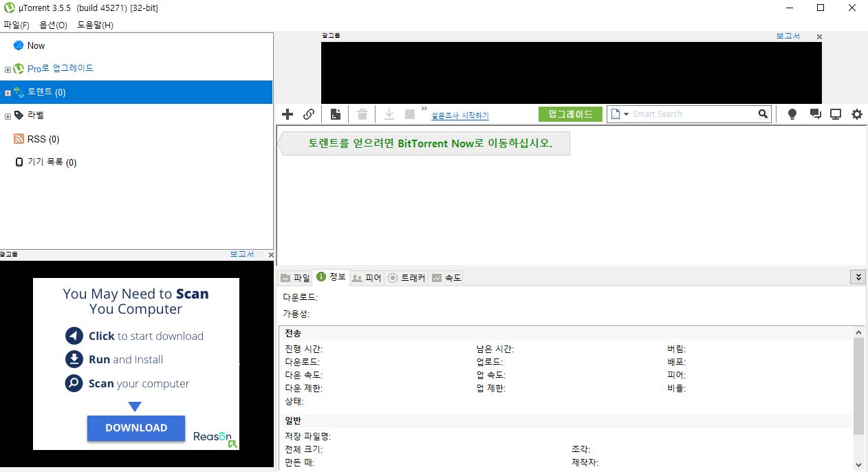This screenshot has width=868, height=472.
Task: Click the uTorrent Pro logo icon
Action: point(19,69)
